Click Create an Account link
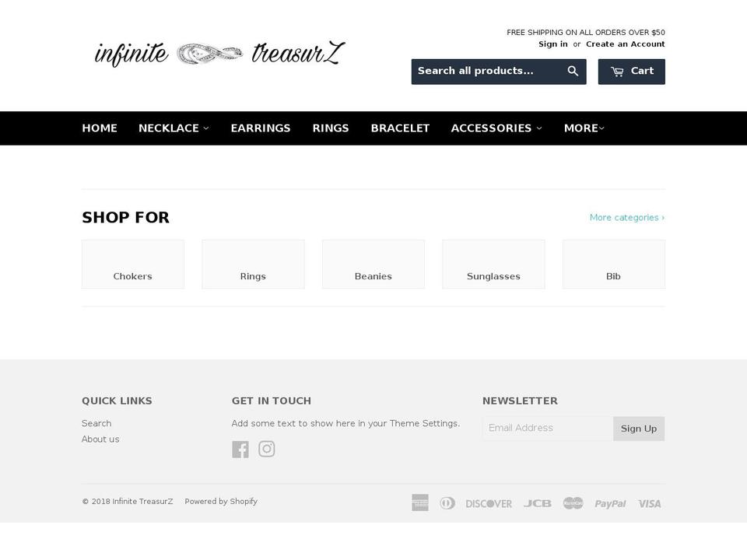The width and height of the screenshot is (747, 560). click(x=625, y=44)
